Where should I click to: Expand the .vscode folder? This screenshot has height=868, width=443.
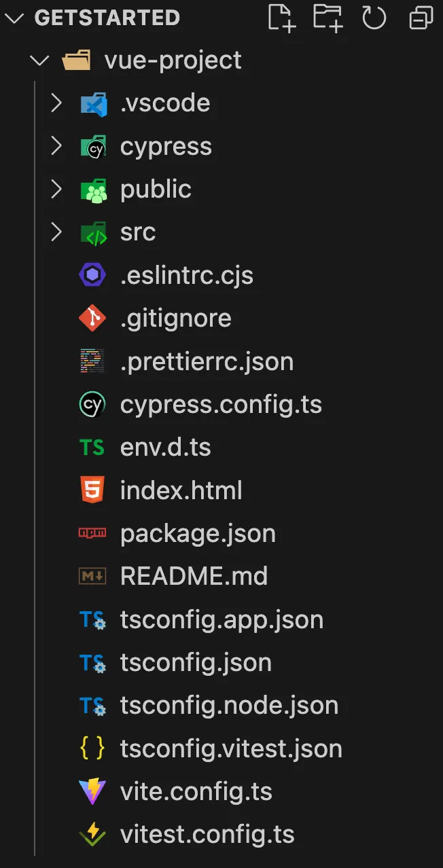56,103
